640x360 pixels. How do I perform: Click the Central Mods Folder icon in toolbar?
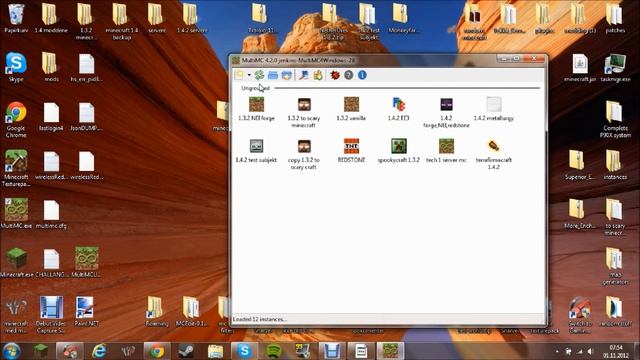click(x=287, y=75)
